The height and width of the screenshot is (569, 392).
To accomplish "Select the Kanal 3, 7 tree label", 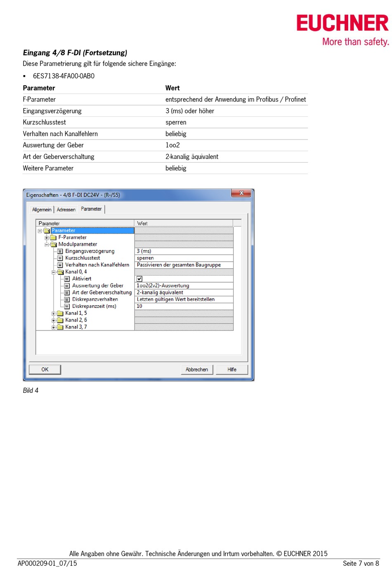I will click(x=76, y=327).
